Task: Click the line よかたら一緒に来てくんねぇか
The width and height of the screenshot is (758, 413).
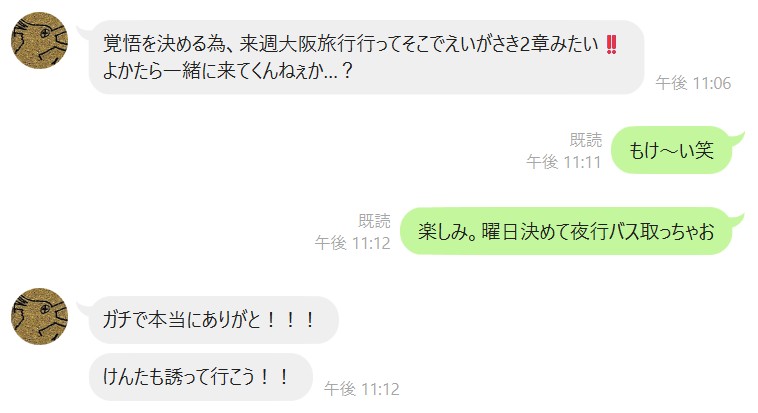Action: click(227, 71)
